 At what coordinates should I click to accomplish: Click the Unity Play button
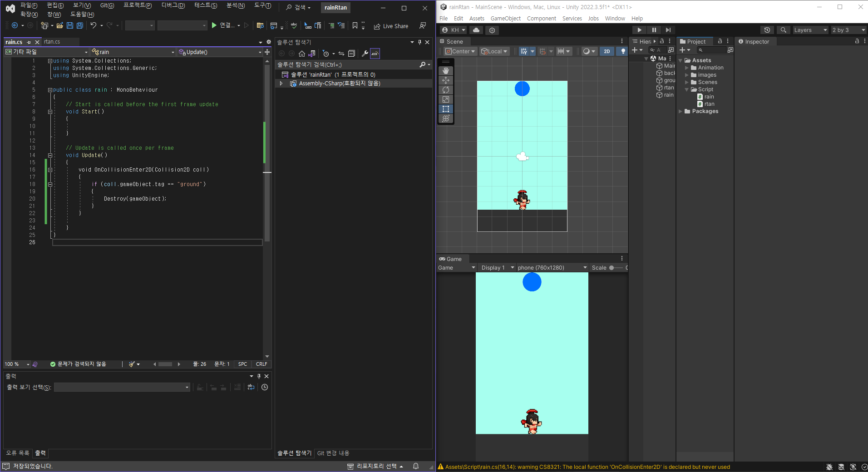pyautogui.click(x=639, y=30)
